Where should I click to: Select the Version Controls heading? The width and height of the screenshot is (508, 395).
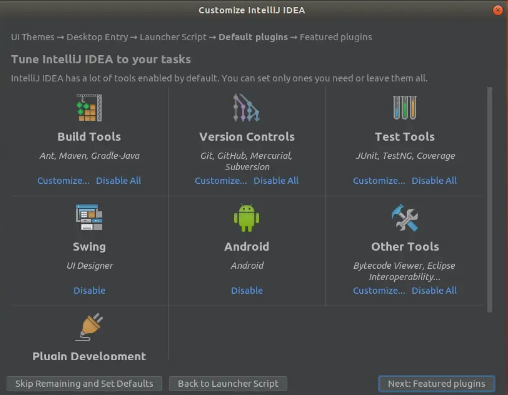[x=247, y=137]
